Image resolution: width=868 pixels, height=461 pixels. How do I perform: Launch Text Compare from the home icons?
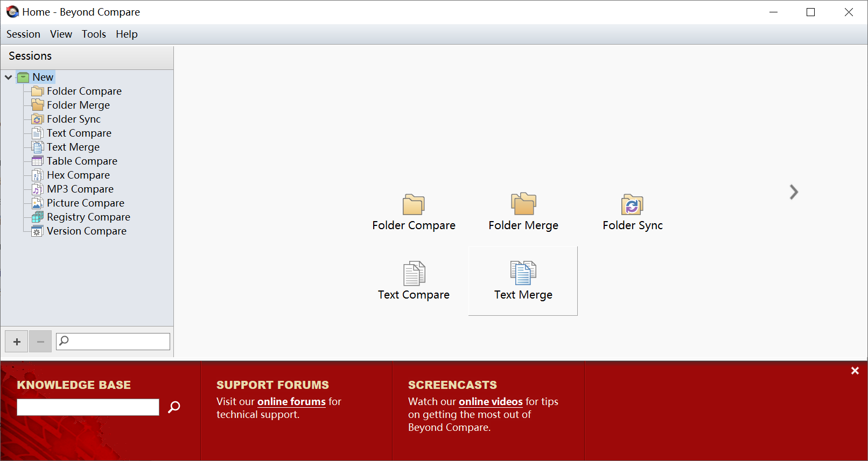pos(414,281)
